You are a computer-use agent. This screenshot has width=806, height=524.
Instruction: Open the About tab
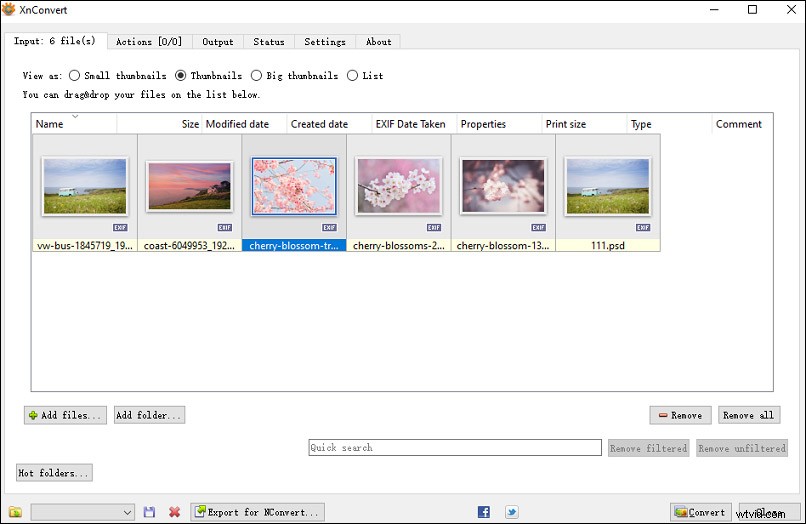tap(378, 42)
